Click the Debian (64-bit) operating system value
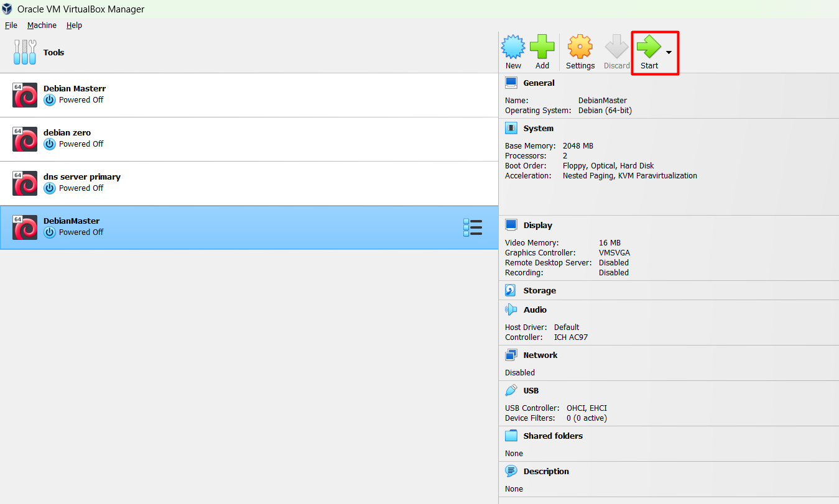839x504 pixels. (605, 110)
